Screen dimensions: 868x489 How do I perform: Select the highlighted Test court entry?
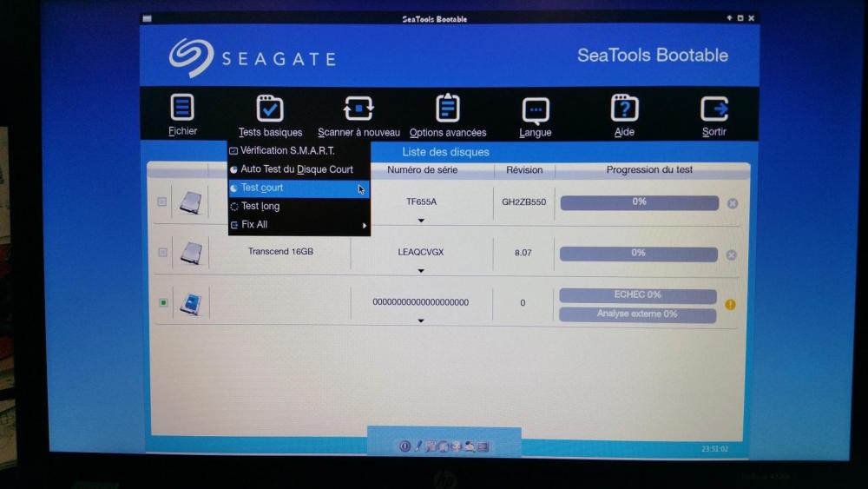pos(299,188)
